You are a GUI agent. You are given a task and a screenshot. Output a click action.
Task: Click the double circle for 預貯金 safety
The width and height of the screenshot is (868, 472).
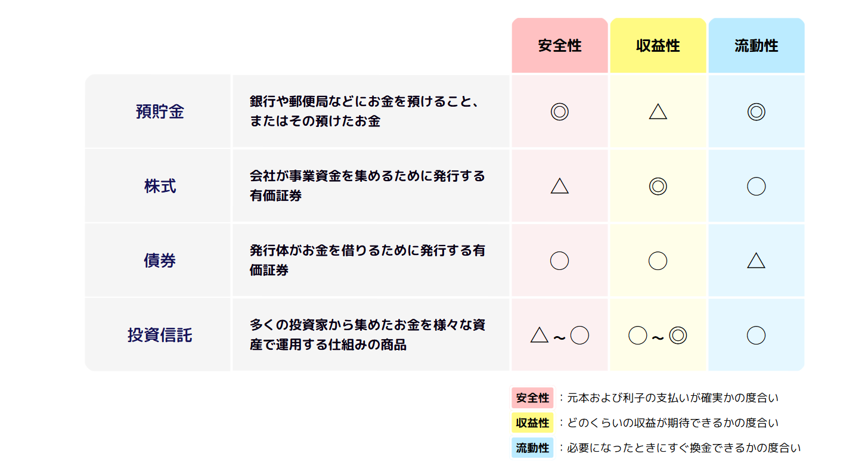(x=559, y=111)
